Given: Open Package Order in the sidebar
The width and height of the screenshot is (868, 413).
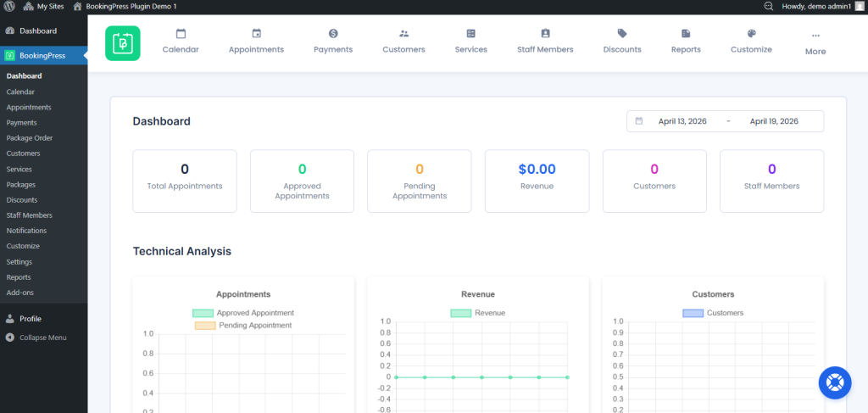Looking at the screenshot, I should click(30, 138).
